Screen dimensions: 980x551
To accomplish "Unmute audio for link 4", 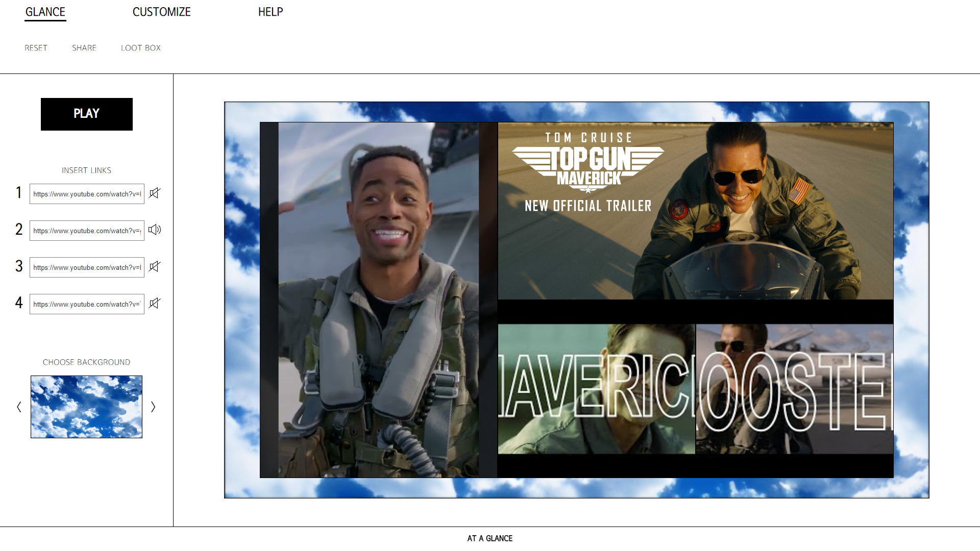I will click(x=155, y=304).
